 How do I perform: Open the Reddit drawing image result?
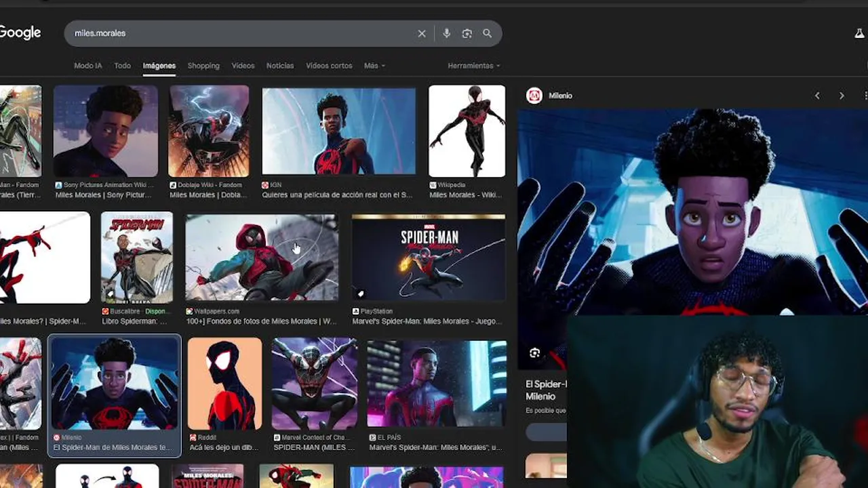pos(224,384)
